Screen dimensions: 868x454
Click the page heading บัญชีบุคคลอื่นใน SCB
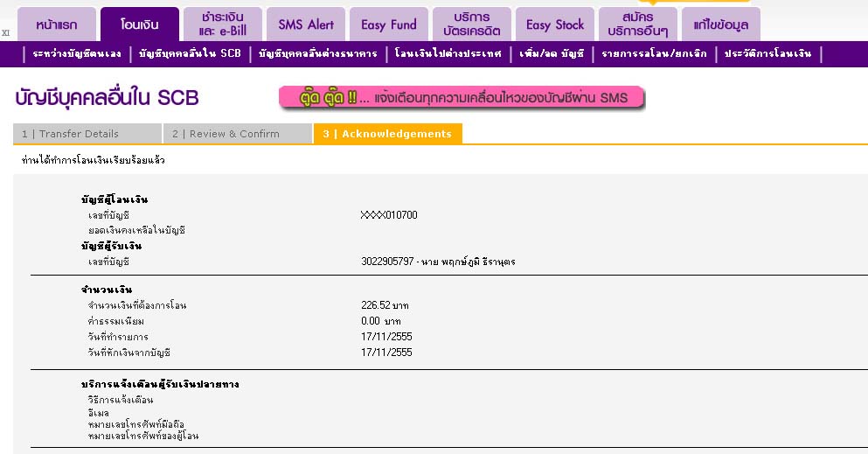point(107,98)
